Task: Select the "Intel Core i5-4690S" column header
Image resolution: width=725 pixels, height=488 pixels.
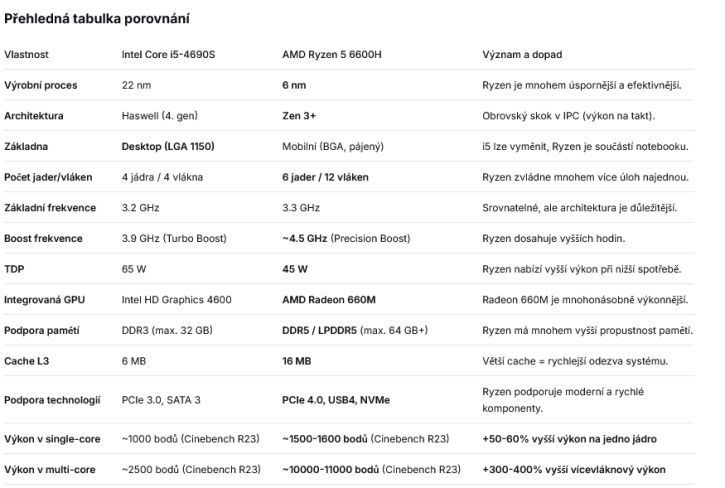Action: click(x=165, y=54)
